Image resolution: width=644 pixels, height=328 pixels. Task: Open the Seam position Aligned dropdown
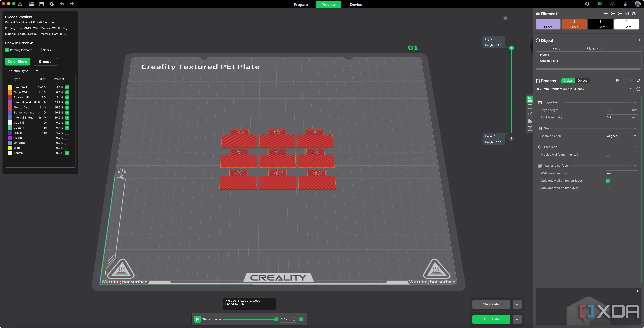pos(622,136)
